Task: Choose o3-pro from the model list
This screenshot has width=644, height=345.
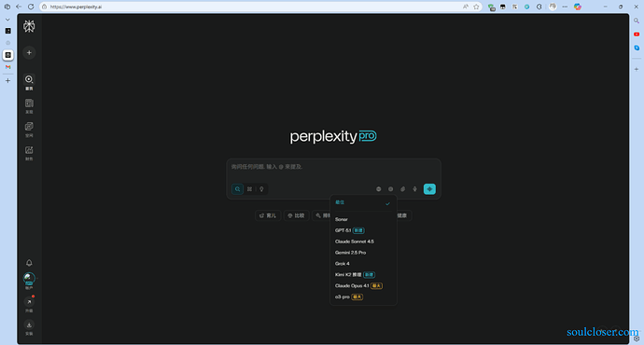Action: point(363,297)
